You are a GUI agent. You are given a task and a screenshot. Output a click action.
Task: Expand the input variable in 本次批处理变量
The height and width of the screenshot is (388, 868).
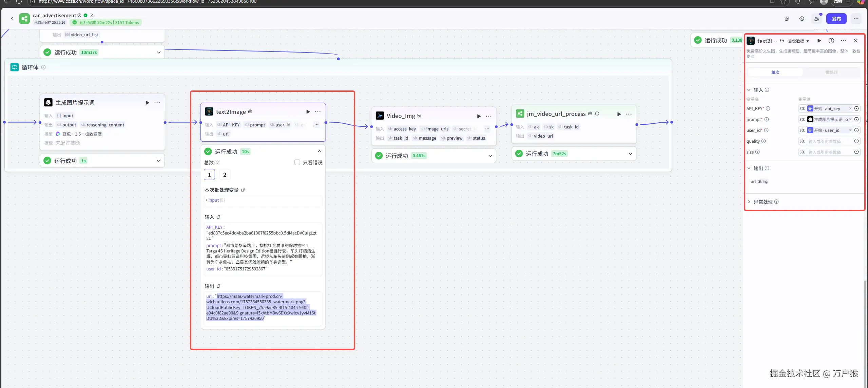pyautogui.click(x=206, y=200)
